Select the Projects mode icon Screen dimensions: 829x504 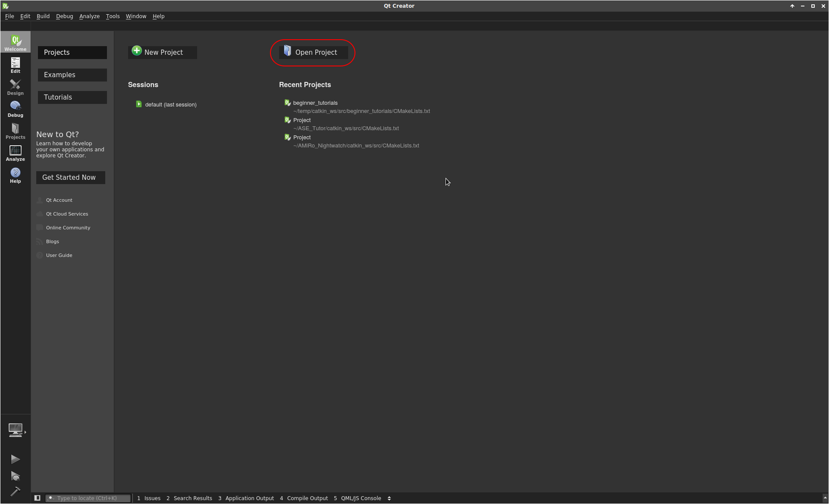[x=16, y=131]
